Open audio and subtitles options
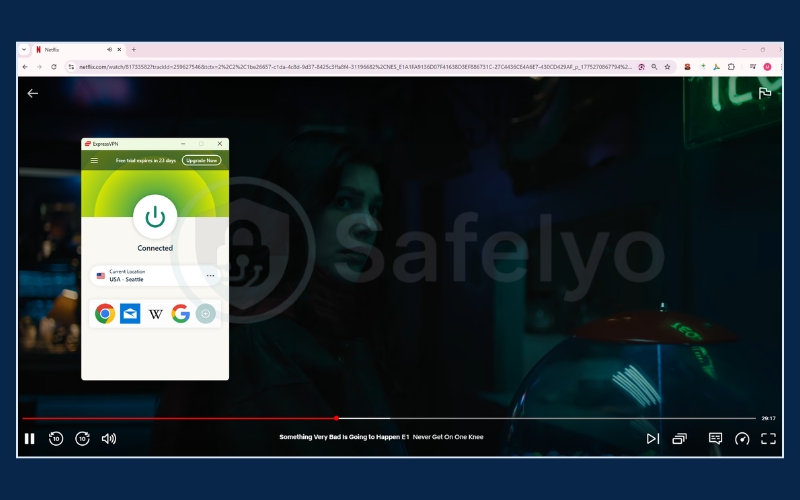 pos(715,438)
